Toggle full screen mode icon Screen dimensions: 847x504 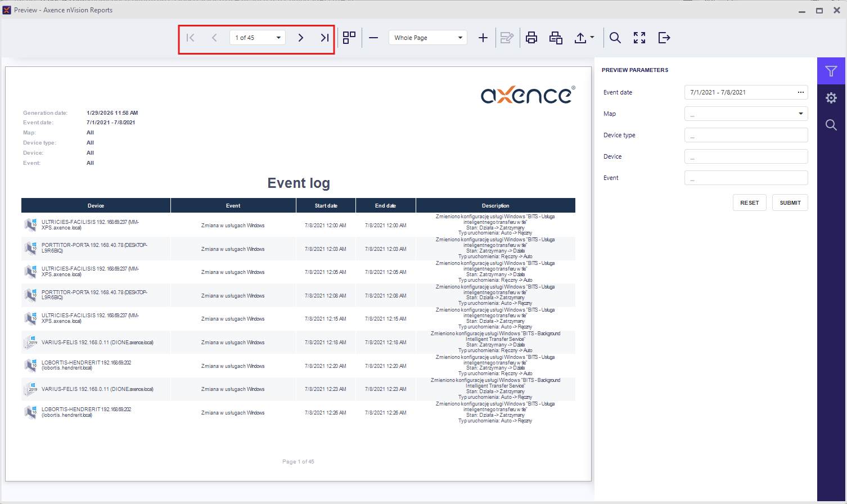pyautogui.click(x=639, y=38)
